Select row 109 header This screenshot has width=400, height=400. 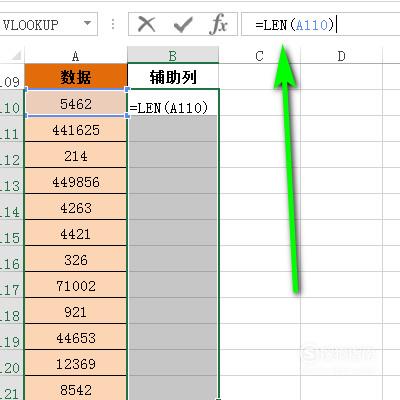point(12,76)
